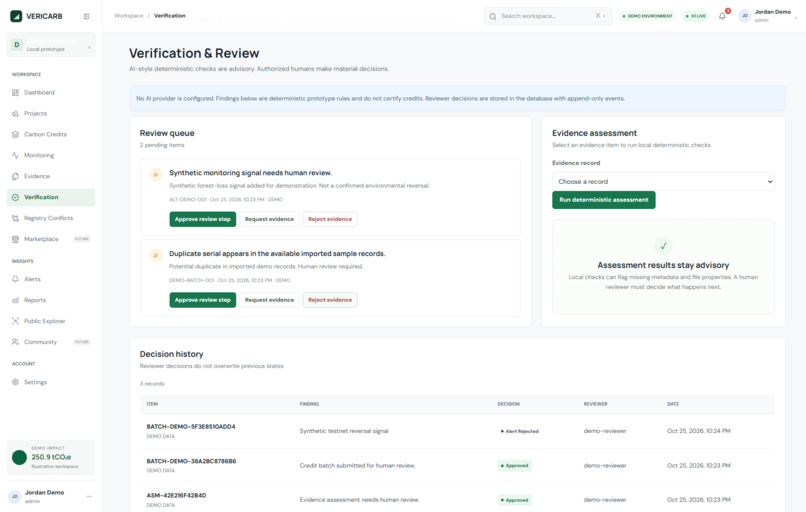Open user menu chevron next to Jordan Demo header
806x512 pixels.
tap(796, 18)
